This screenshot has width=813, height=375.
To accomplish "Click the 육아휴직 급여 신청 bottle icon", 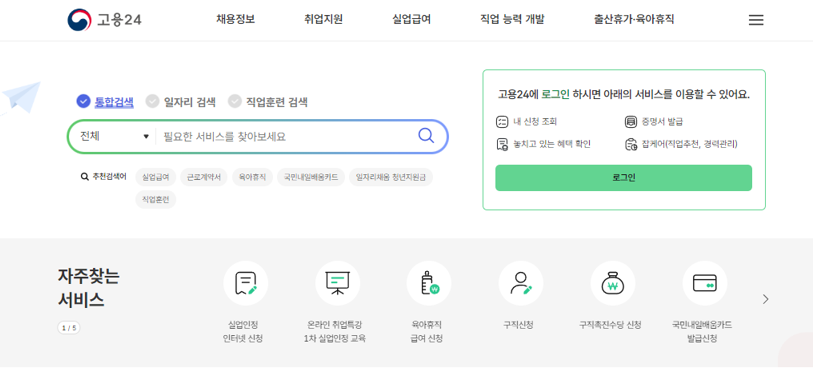I will click(429, 283).
